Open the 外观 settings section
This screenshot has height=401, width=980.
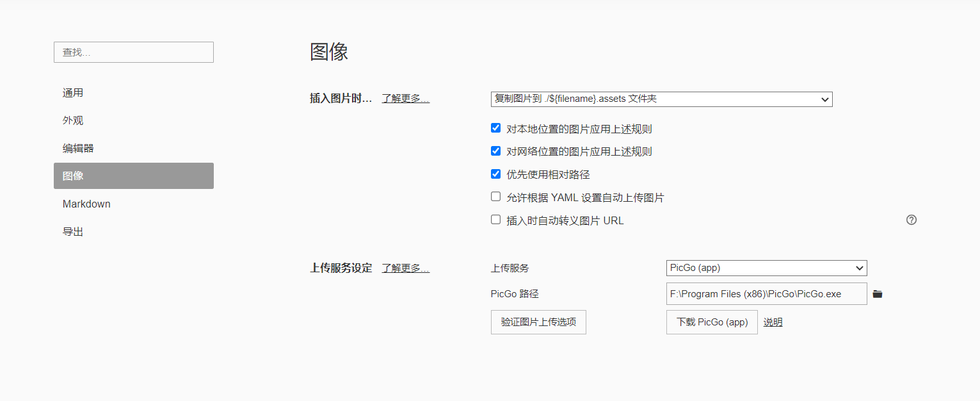tap(134, 120)
